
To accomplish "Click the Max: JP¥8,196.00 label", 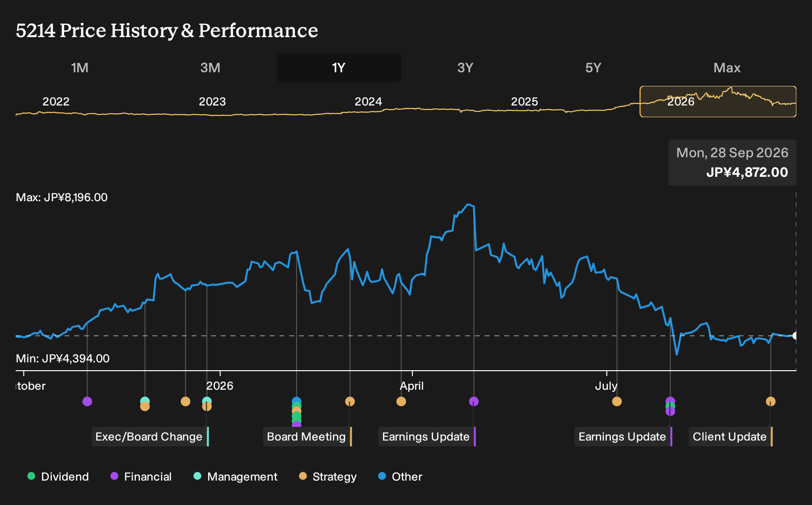I will click(x=62, y=197).
